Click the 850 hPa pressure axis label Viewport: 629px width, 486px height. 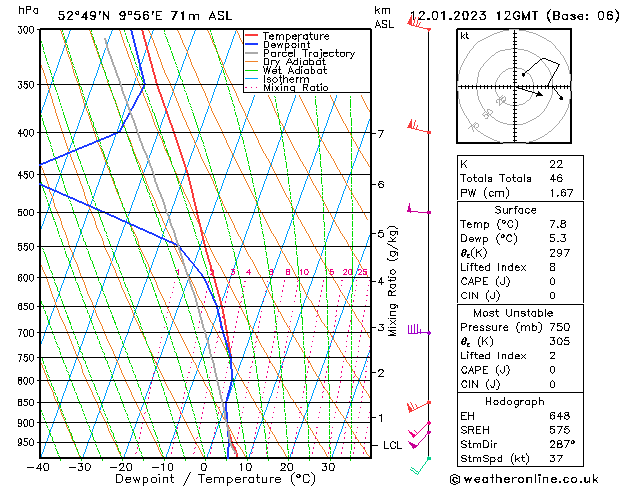[26, 403]
